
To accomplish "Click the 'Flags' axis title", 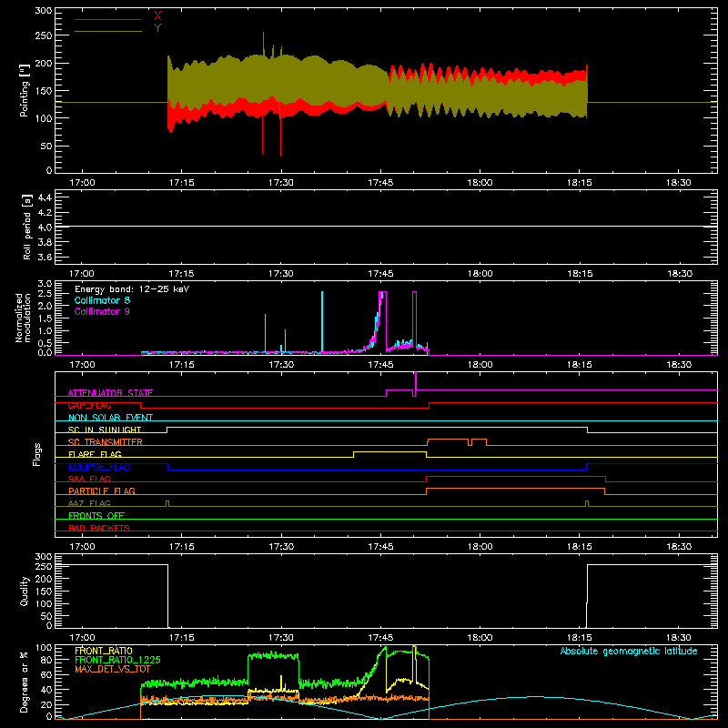I will tap(36, 454).
